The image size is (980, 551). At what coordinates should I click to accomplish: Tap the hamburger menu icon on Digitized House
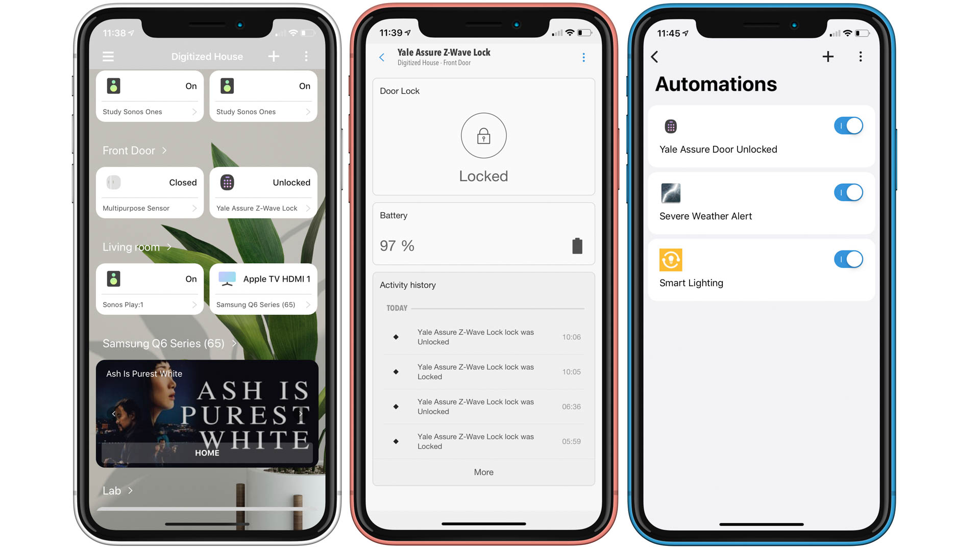(108, 56)
